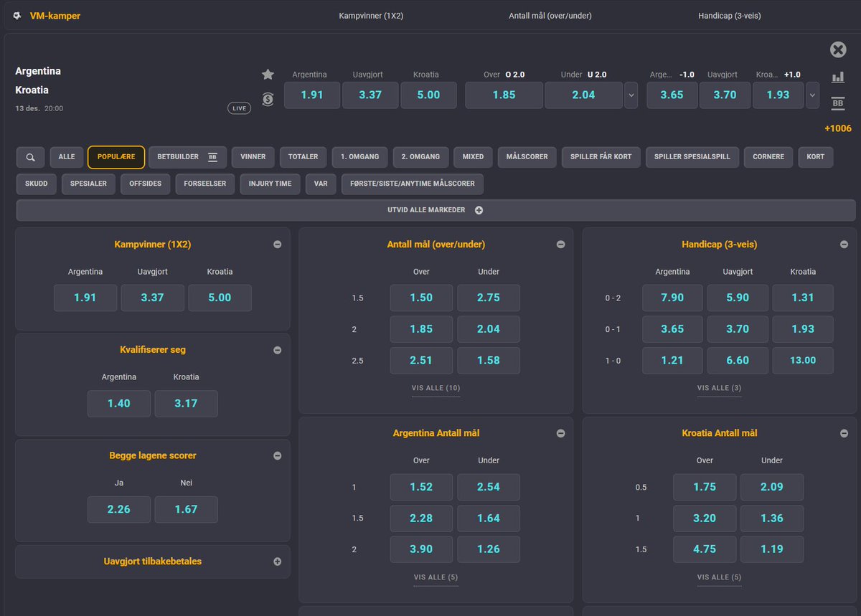The image size is (861, 616).
Task: Open BetBuilder via the BB icon
Action: [x=838, y=103]
